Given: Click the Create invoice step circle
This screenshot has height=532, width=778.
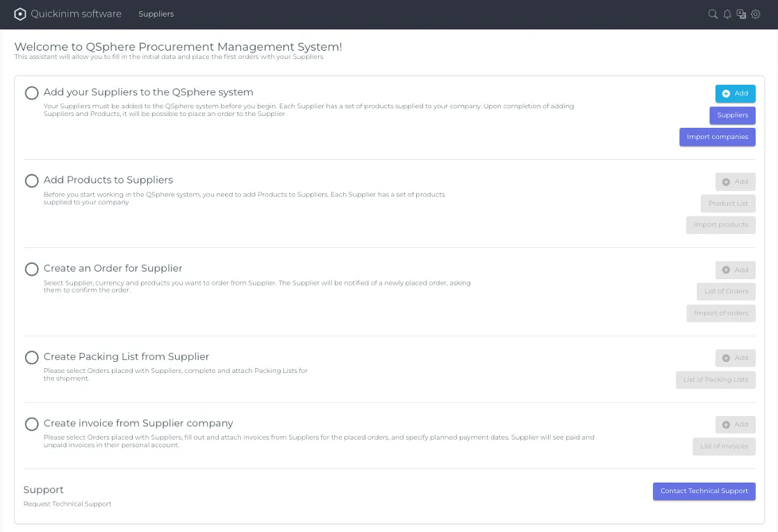Looking at the screenshot, I should tap(31, 424).
